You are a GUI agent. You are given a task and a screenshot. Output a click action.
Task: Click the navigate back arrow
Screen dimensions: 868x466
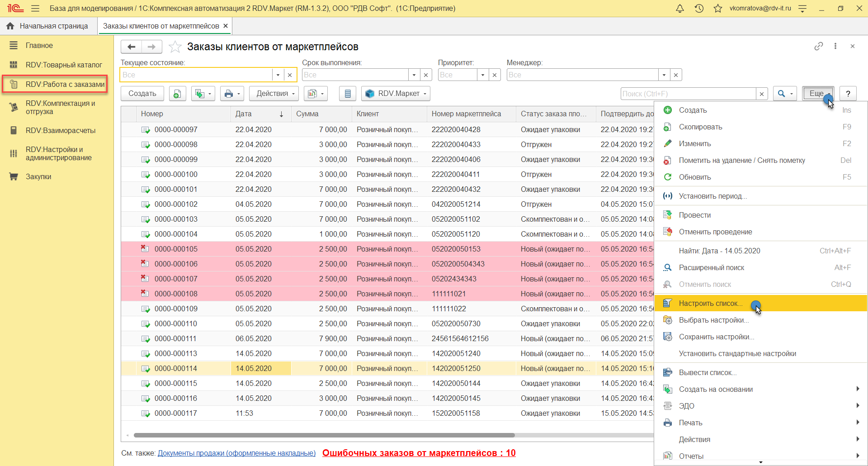tap(132, 47)
